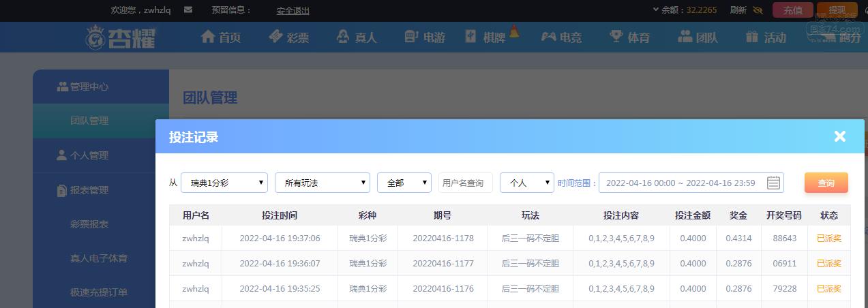
Task: Open the calendar icon in date range
Action: 773,183
